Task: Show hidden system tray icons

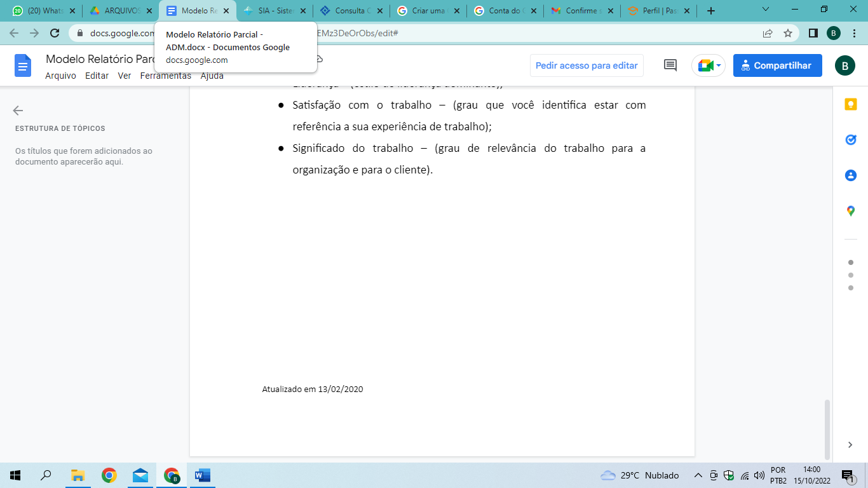Action: [x=698, y=475]
